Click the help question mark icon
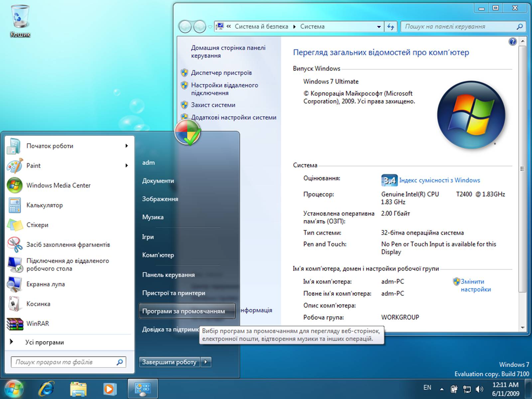Image resolution: width=532 pixels, height=399 pixels. [512, 42]
